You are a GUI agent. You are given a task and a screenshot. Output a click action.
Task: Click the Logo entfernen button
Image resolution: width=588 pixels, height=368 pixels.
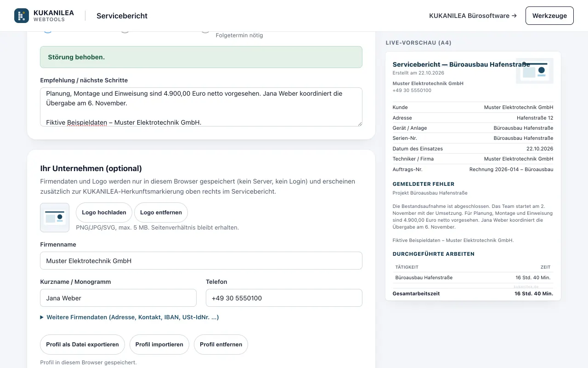point(161,213)
